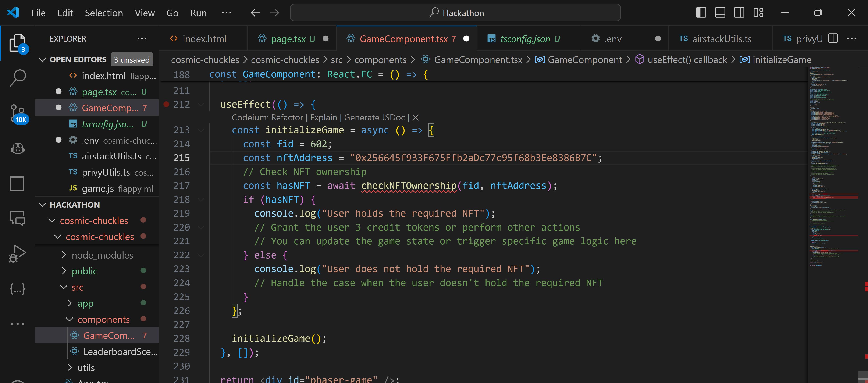Click 'initializeGame' breadcrumb
This screenshot has width=868, height=383.
click(x=782, y=60)
